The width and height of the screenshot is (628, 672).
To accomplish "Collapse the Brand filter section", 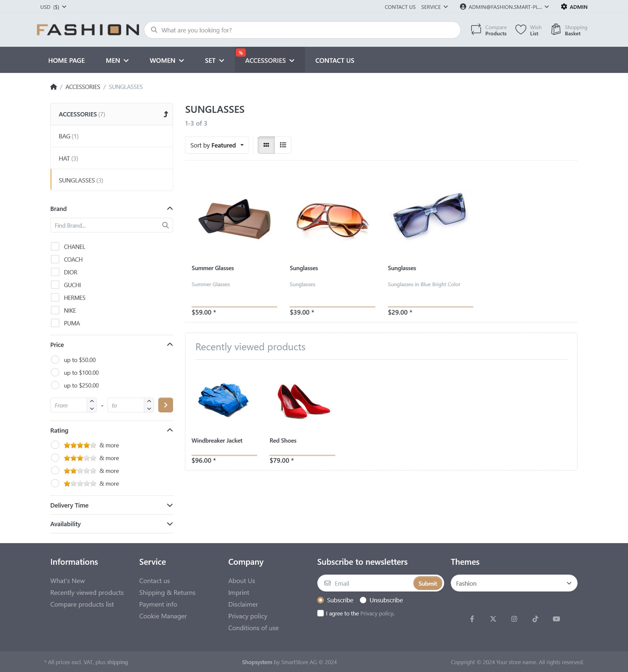I will [x=170, y=209].
